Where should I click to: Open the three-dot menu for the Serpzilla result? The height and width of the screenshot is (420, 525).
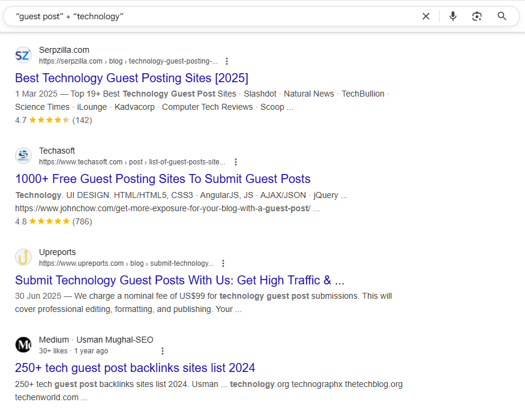(227, 61)
